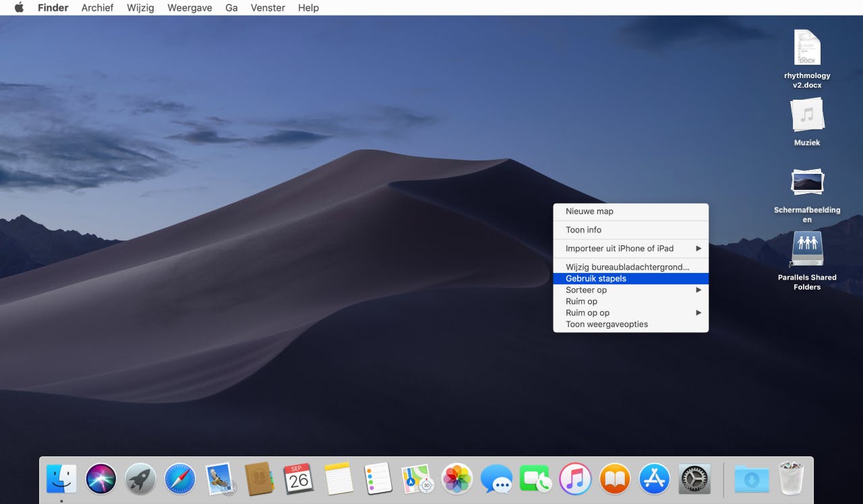This screenshot has width=863, height=504.
Task: Choose Nieuwe map in context menu
Action: tap(631, 211)
